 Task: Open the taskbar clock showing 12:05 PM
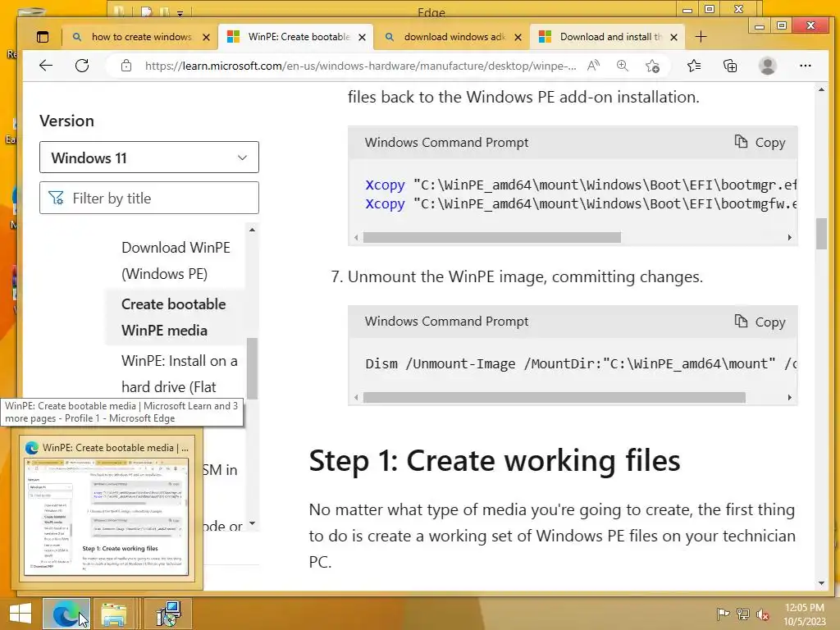[805, 614]
